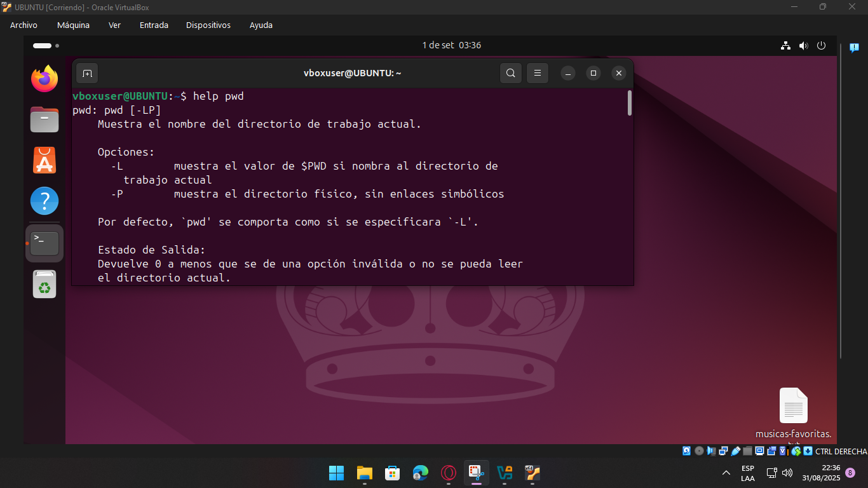Open the Ver menu
Viewport: 868px width, 488px height.
coord(114,25)
